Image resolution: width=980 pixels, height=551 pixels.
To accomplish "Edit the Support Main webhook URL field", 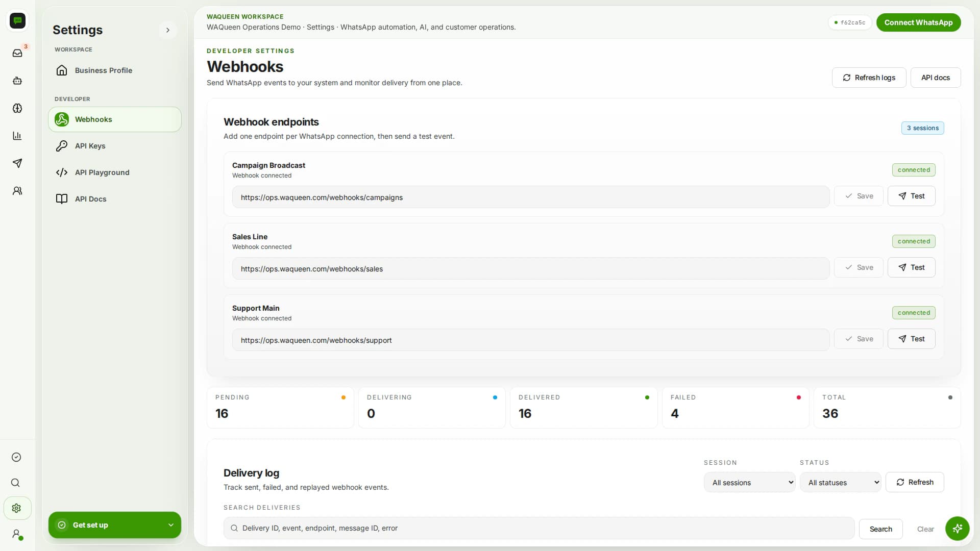I will [x=530, y=340].
